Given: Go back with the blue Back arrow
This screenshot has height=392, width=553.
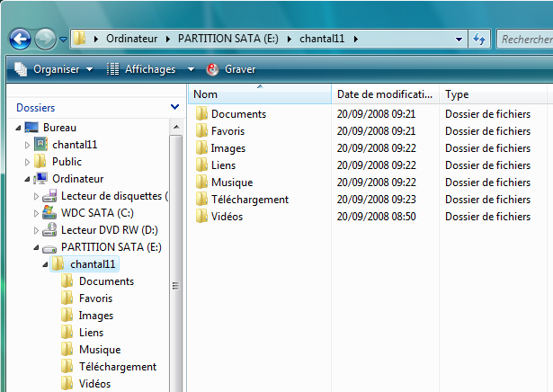Looking at the screenshot, I should click(x=20, y=39).
